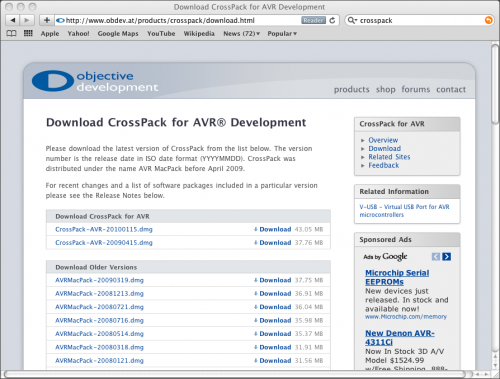Click download arrow icon for AVRMacPack-20080121.dmg
500x379 pixels.
[x=256, y=361]
